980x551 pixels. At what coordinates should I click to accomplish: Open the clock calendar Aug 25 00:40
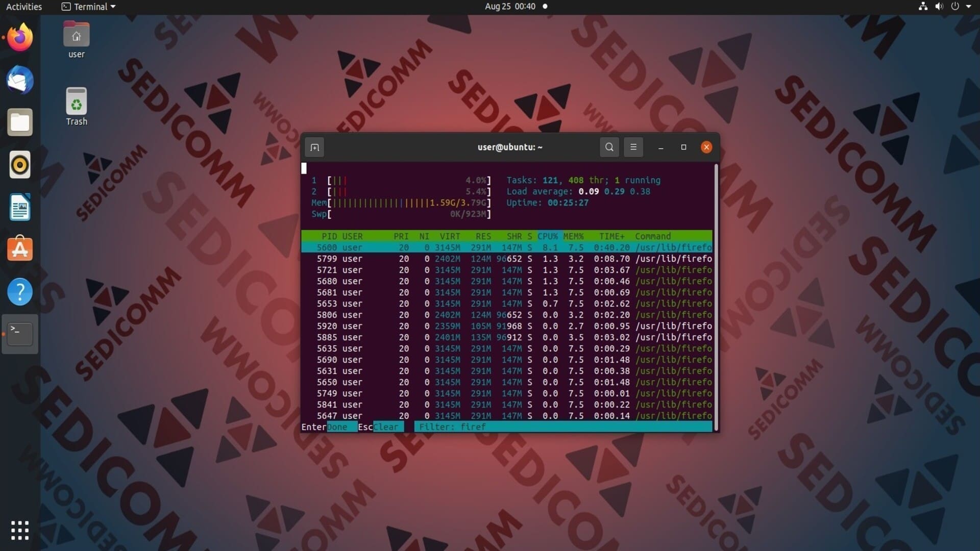coord(510,7)
